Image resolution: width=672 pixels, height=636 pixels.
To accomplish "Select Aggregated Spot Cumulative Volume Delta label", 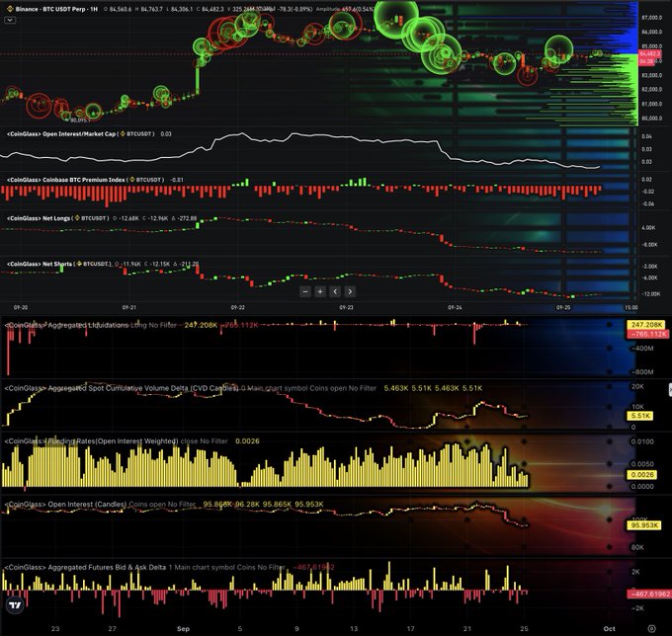I will 122,388.
